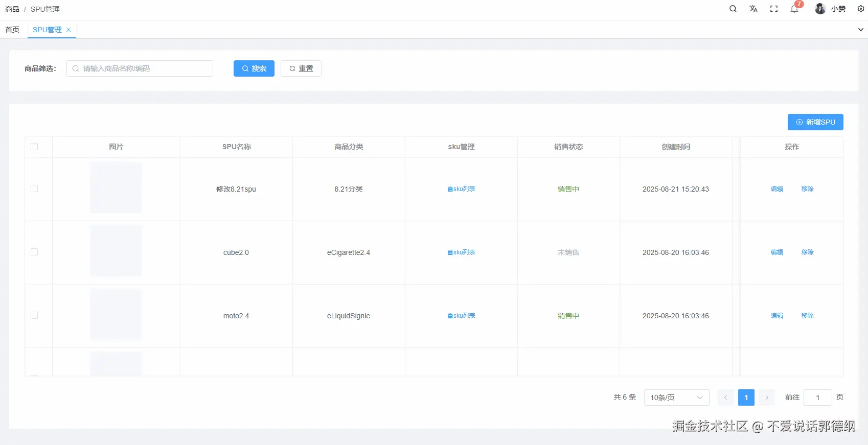Click the user avatar picture
868x445 pixels.
(820, 9)
